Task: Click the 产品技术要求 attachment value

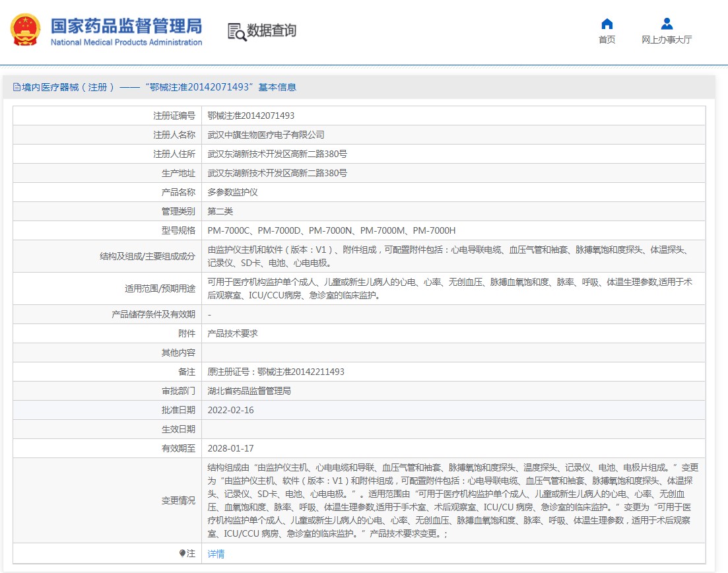Action: pyautogui.click(x=232, y=333)
